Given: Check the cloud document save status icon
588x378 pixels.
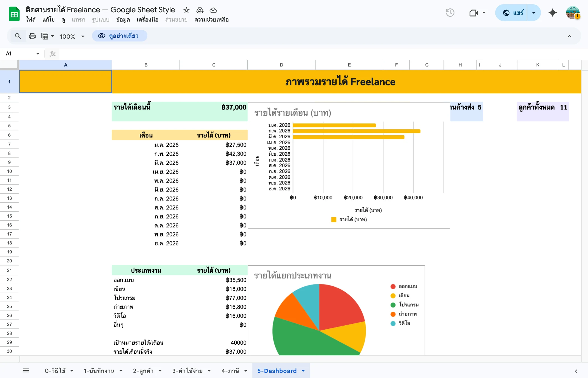Looking at the screenshot, I should coord(213,10).
